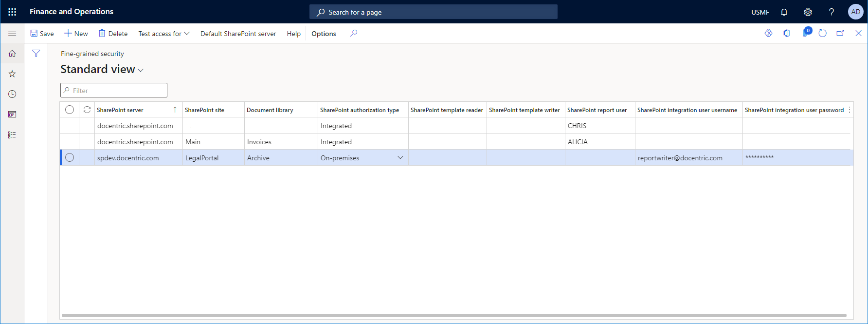Viewport: 868px width, 324px height.
Task: Toggle the select-all rows circle in header
Action: click(x=70, y=110)
